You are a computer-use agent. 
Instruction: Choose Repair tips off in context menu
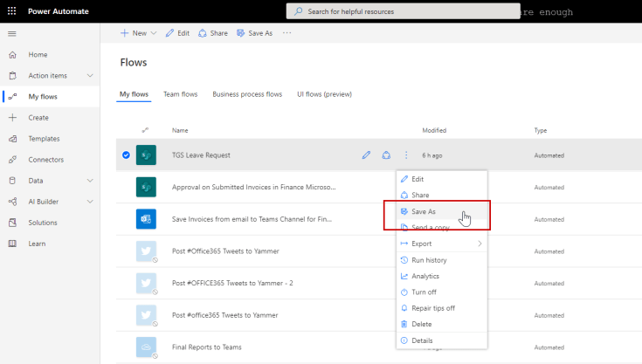click(x=432, y=308)
